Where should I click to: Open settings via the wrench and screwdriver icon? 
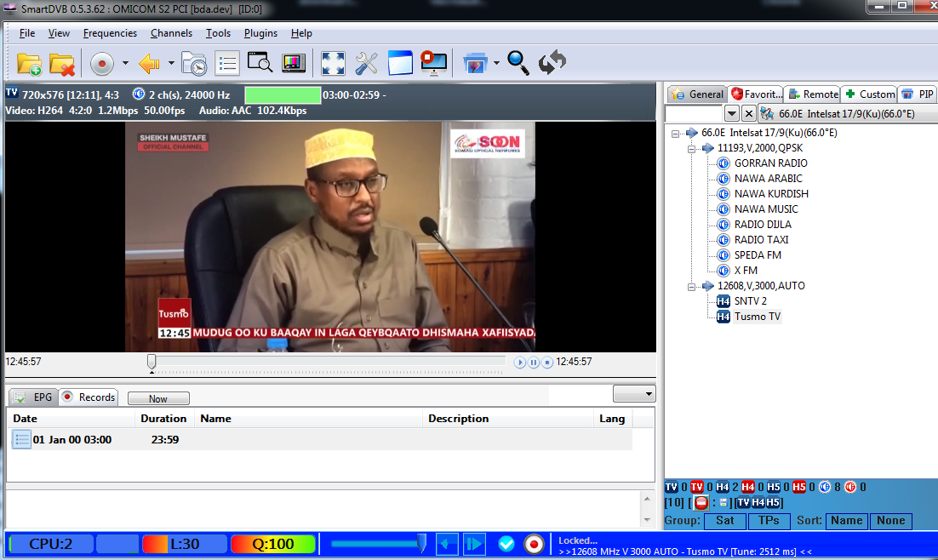(366, 64)
